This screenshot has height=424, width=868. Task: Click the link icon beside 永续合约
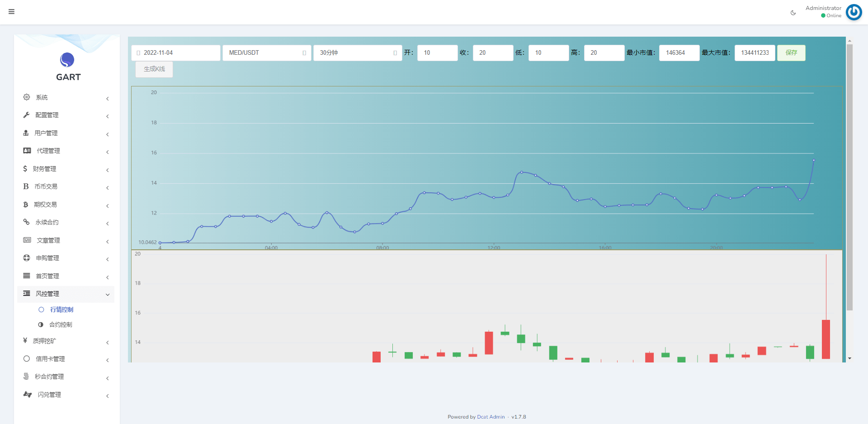pyautogui.click(x=26, y=222)
